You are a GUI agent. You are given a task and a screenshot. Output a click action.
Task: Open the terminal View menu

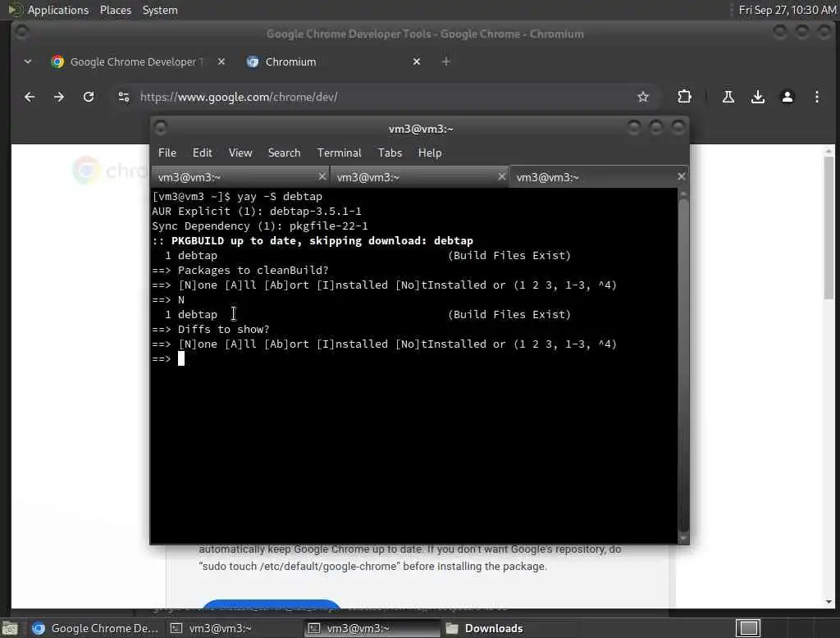[240, 153]
